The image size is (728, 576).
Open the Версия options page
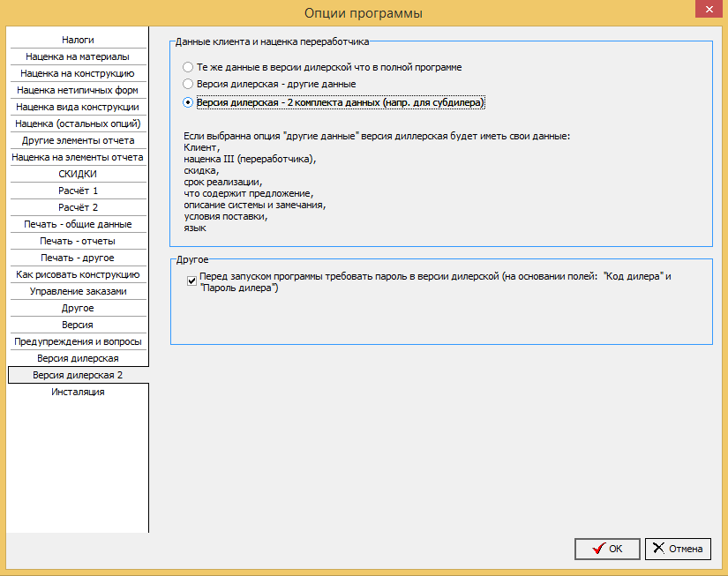78,325
